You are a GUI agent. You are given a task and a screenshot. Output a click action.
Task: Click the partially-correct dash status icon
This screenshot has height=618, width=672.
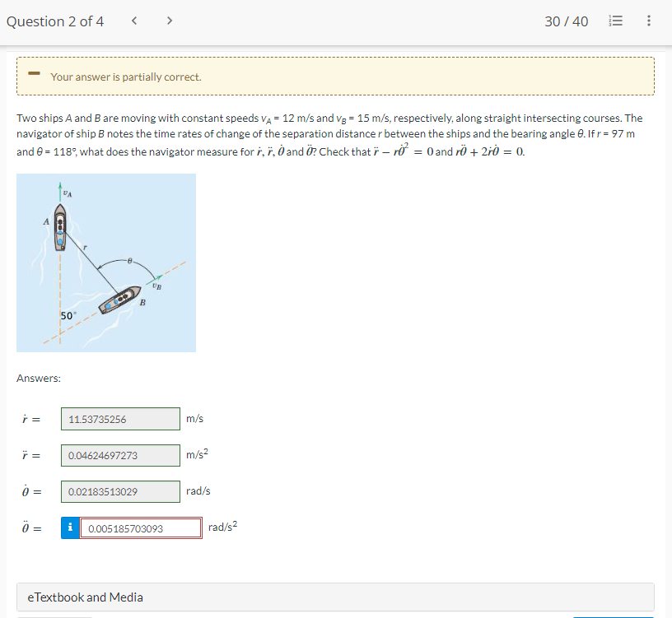34,72
